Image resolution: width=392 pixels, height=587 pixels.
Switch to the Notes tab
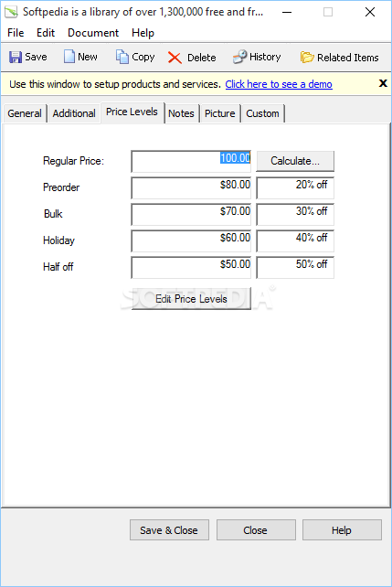[182, 113]
